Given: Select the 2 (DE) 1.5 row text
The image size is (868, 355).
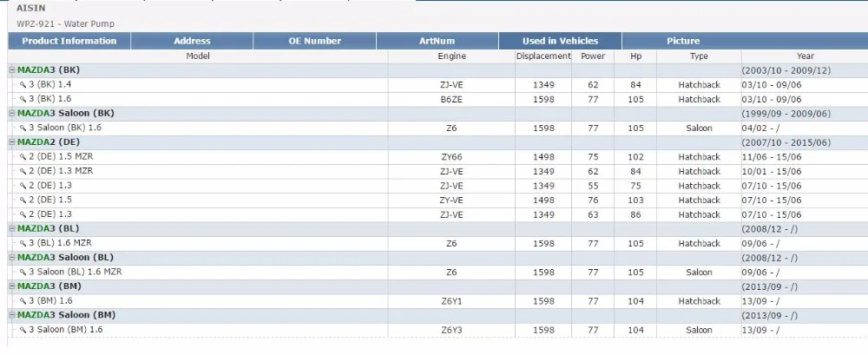Looking at the screenshot, I should (x=50, y=200).
